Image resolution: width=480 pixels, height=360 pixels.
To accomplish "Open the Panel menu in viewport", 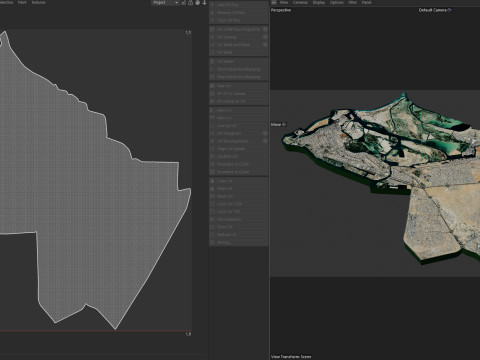I will click(366, 2).
